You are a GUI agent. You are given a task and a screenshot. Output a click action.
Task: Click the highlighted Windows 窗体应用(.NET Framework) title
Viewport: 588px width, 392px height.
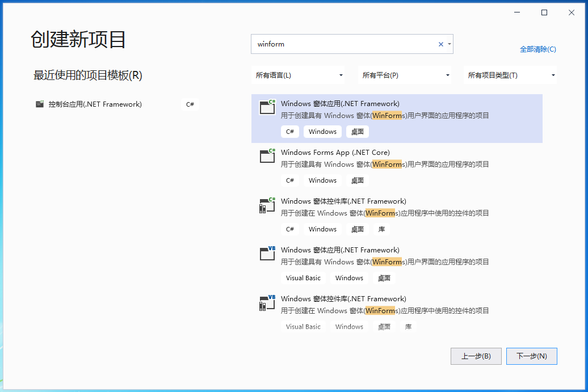[x=340, y=104]
